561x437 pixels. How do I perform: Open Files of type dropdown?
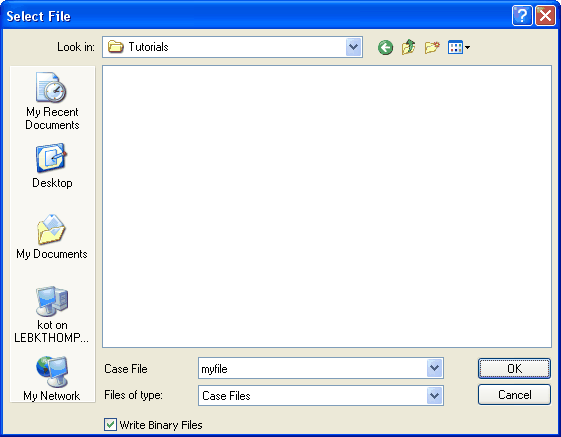click(x=434, y=395)
